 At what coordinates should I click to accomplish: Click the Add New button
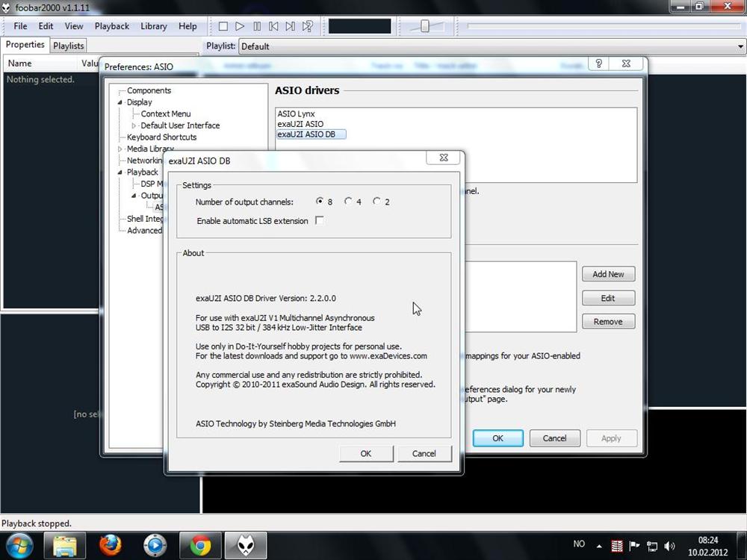(x=608, y=274)
